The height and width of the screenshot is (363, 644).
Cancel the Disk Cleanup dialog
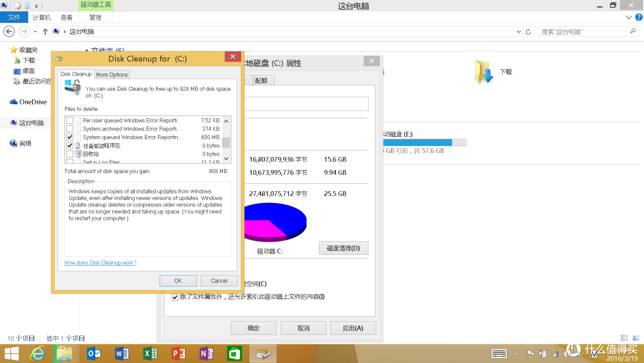(219, 281)
